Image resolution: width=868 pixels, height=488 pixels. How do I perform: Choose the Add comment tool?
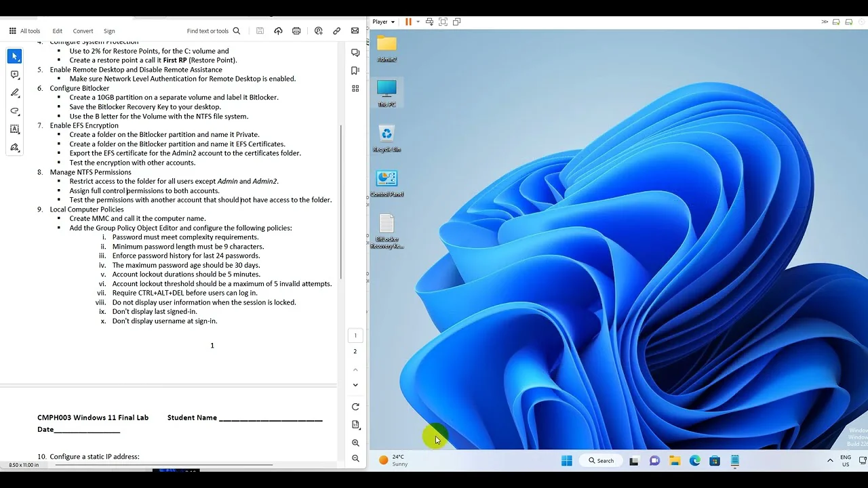coord(14,75)
